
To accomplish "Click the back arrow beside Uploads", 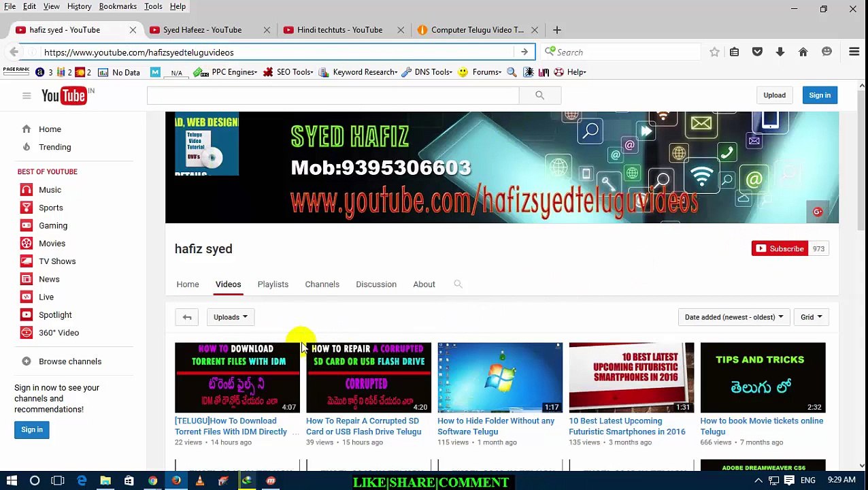I will point(187,317).
